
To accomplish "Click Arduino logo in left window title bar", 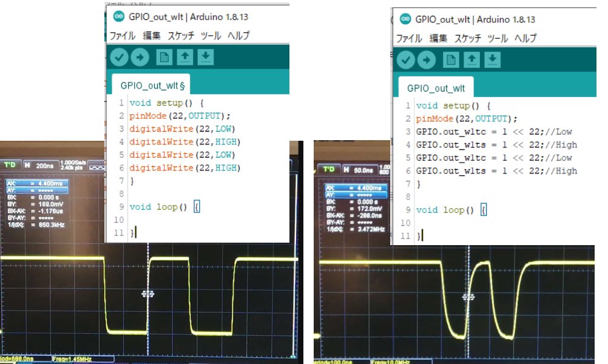I will 119,16.
